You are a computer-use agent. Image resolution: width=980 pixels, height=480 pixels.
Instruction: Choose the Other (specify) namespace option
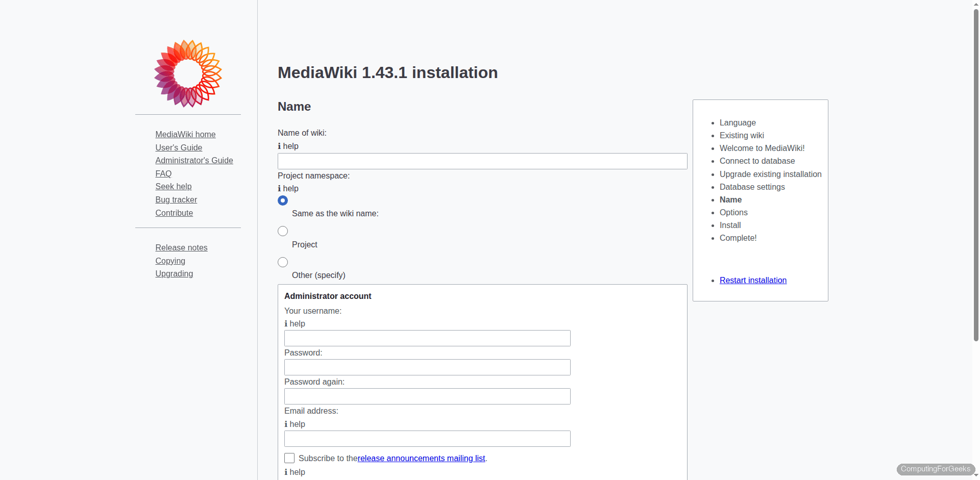[282, 262]
